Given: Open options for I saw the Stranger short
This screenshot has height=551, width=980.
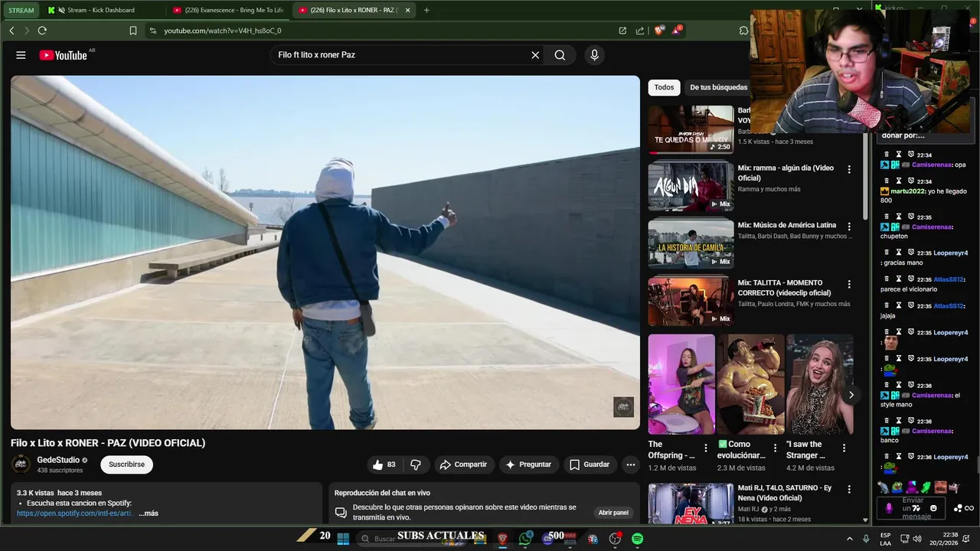Looking at the screenshot, I should [844, 448].
